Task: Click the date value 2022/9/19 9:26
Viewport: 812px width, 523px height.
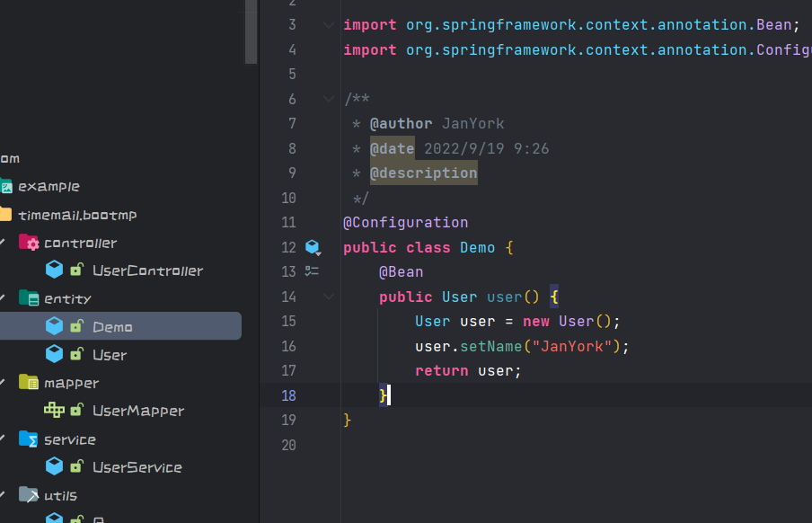Action: tap(487, 148)
